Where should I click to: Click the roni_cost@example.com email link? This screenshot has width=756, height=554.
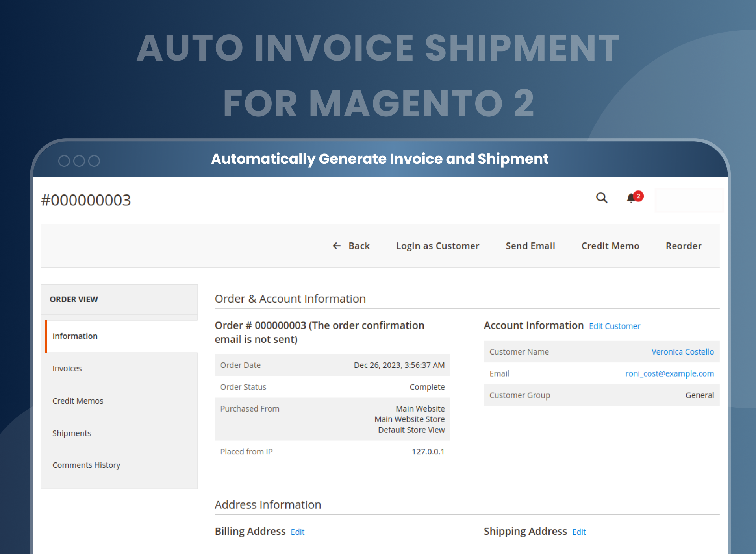click(669, 373)
